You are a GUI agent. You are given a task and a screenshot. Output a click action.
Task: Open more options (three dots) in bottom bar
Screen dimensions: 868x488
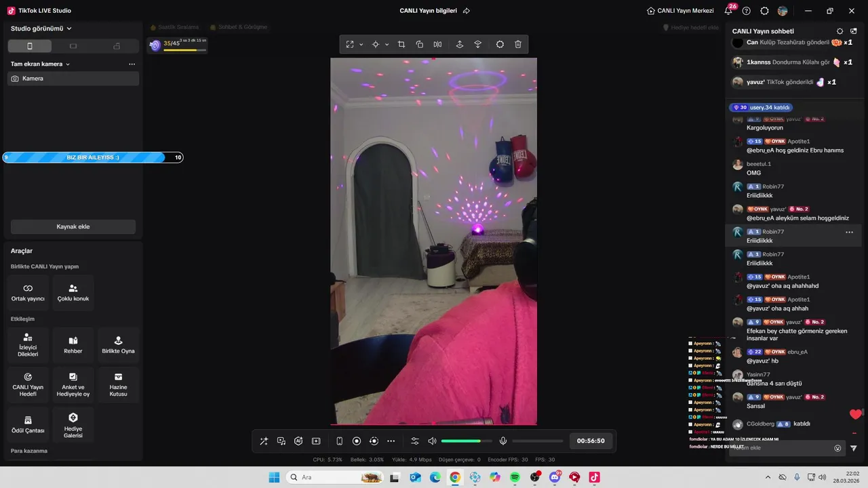391,441
